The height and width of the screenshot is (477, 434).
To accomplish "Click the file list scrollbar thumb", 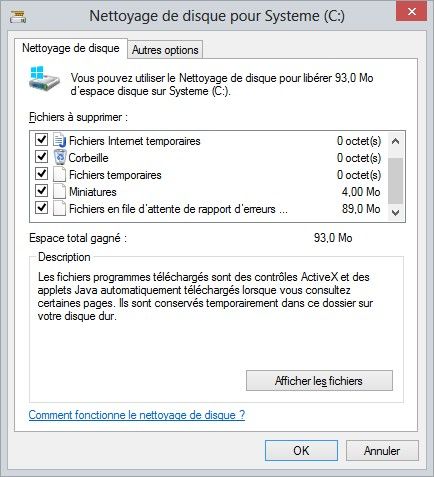I will [x=396, y=181].
